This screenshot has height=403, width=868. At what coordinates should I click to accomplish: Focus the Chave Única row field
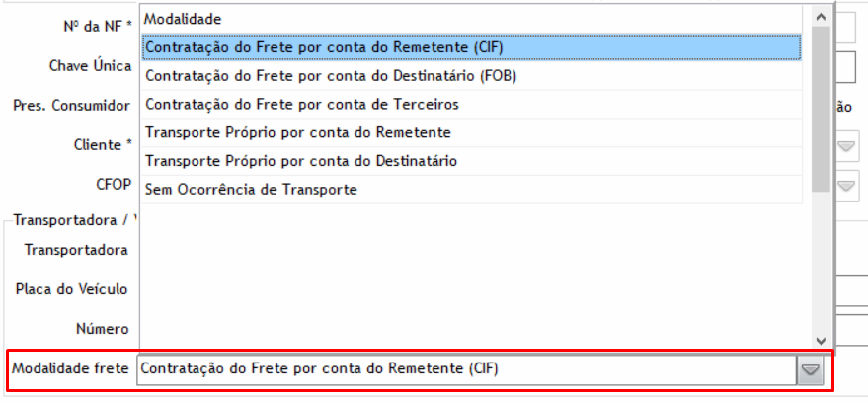pyautogui.click(x=845, y=66)
